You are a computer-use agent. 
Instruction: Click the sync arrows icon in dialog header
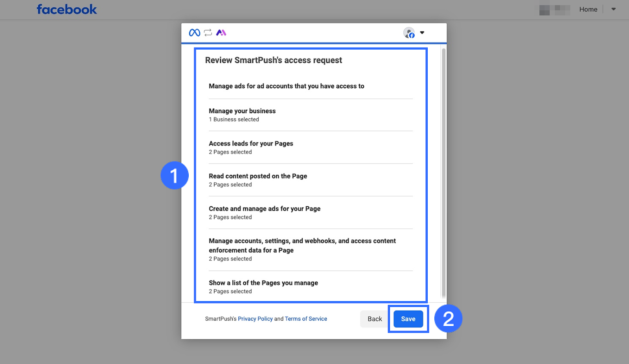(x=208, y=33)
